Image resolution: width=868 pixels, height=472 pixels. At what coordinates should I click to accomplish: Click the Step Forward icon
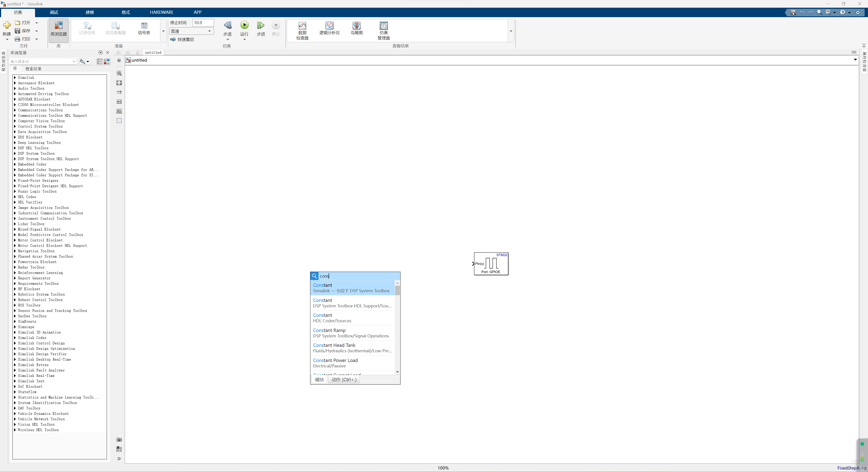pyautogui.click(x=261, y=26)
